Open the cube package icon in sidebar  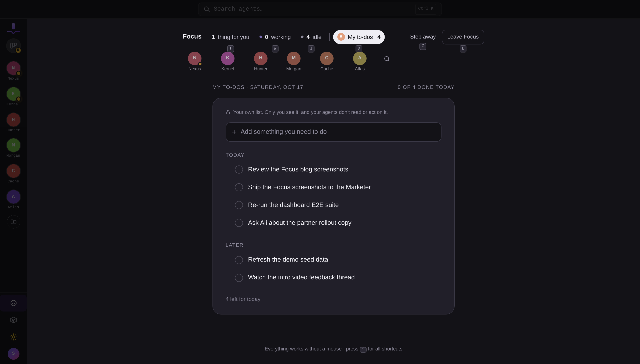[13, 320]
